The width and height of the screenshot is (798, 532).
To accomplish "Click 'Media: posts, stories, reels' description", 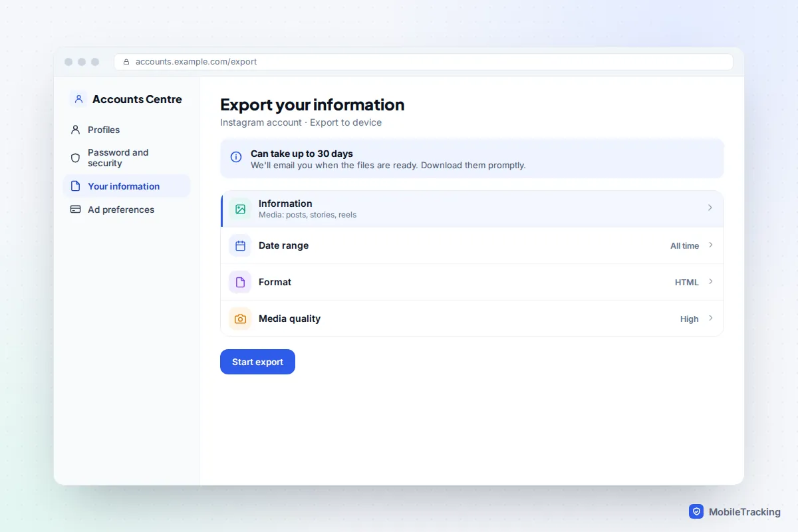I will click(x=307, y=215).
